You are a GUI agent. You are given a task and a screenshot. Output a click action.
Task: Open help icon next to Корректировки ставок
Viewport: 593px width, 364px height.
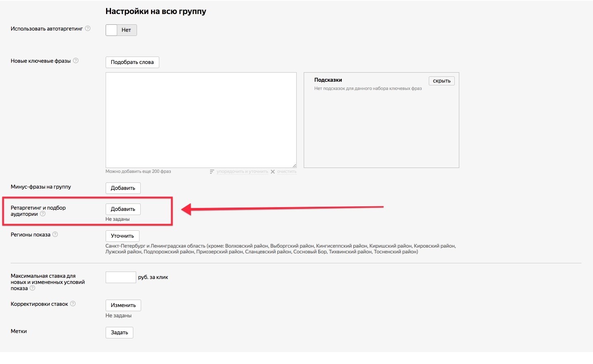pyautogui.click(x=73, y=304)
